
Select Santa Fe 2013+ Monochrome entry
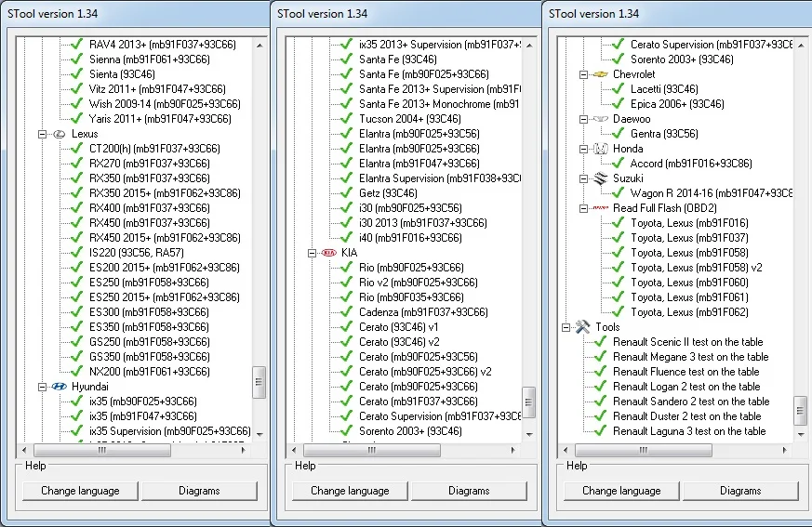(439, 104)
